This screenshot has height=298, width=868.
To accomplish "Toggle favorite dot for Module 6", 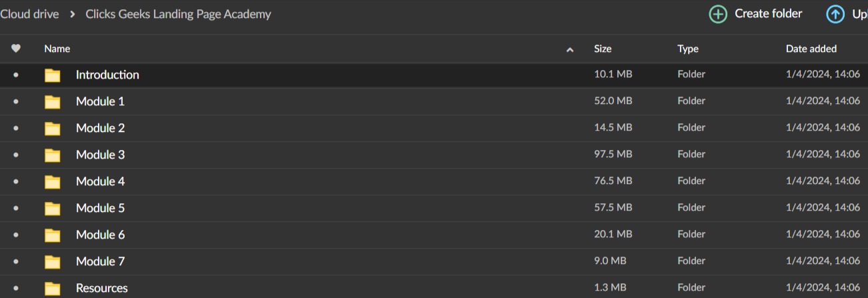I will pos(16,235).
